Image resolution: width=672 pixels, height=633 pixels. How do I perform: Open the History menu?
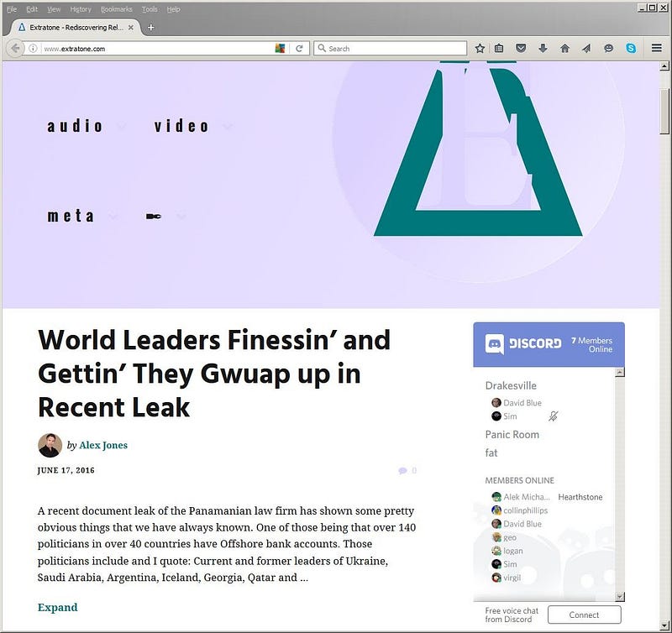coord(81,9)
